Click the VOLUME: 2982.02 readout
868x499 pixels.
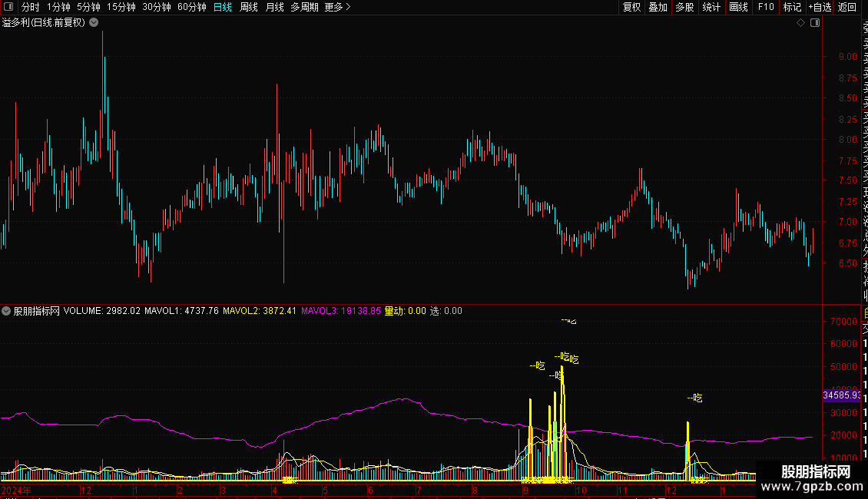tap(102, 311)
